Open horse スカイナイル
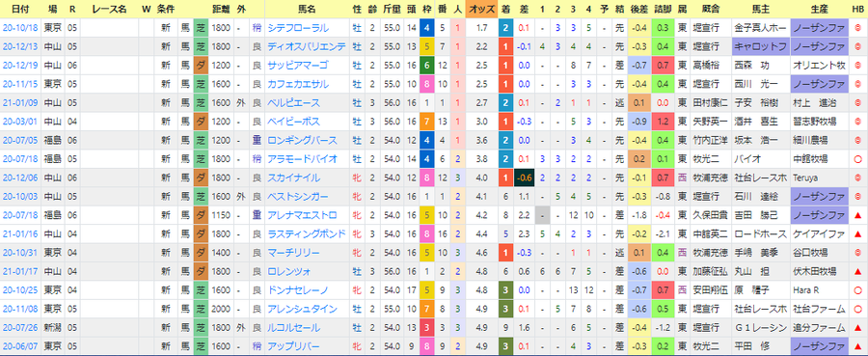 coord(294,178)
